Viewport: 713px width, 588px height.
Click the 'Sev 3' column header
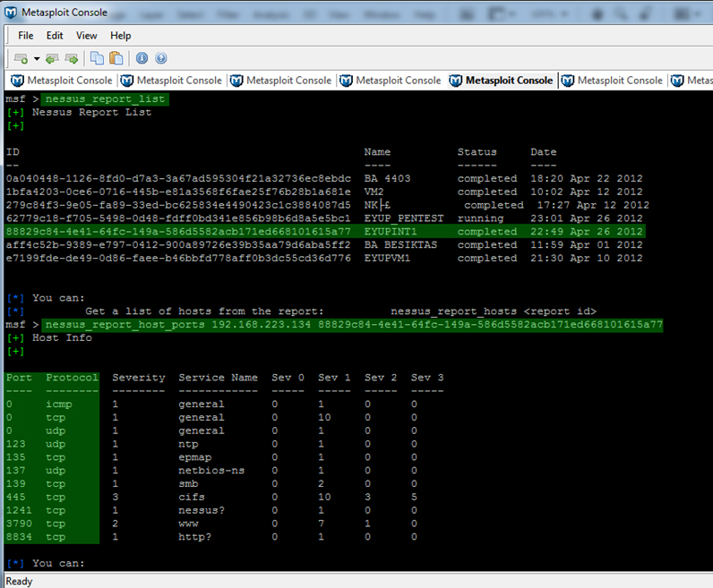point(427,378)
